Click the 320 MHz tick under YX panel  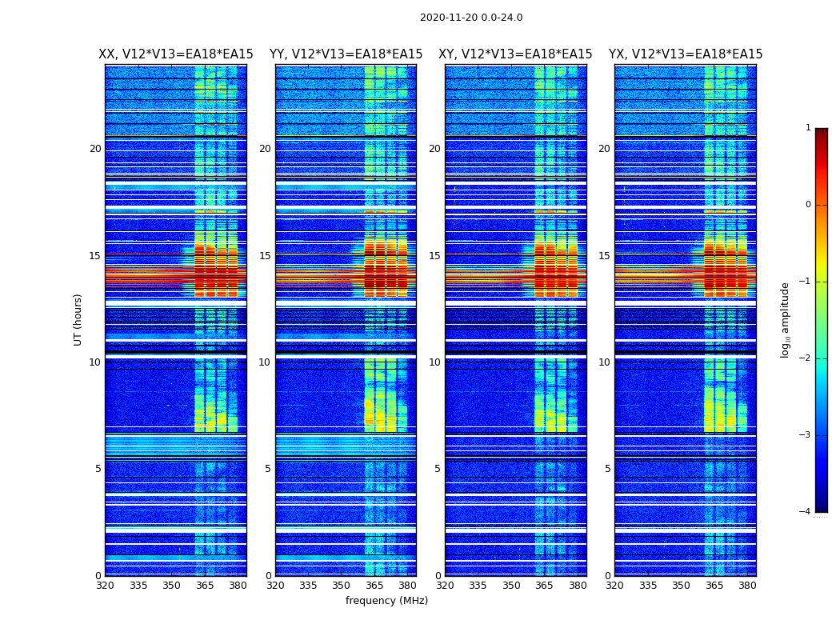point(614,586)
